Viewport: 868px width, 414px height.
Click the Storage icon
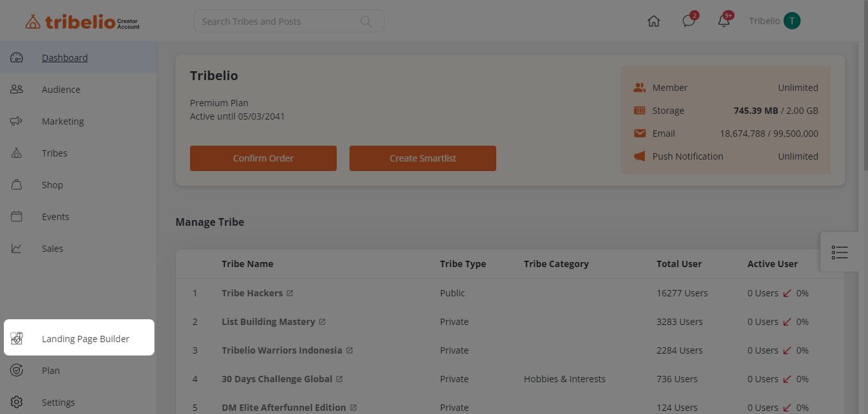pyautogui.click(x=639, y=111)
